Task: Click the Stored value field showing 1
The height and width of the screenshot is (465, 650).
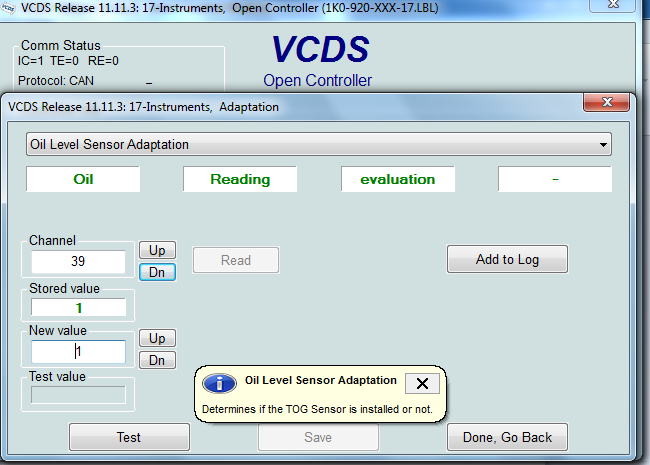Action: pyautogui.click(x=78, y=308)
